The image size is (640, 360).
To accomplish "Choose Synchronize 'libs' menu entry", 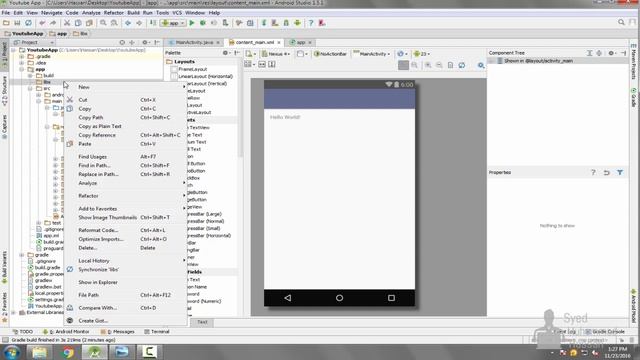I will click(126, 269).
